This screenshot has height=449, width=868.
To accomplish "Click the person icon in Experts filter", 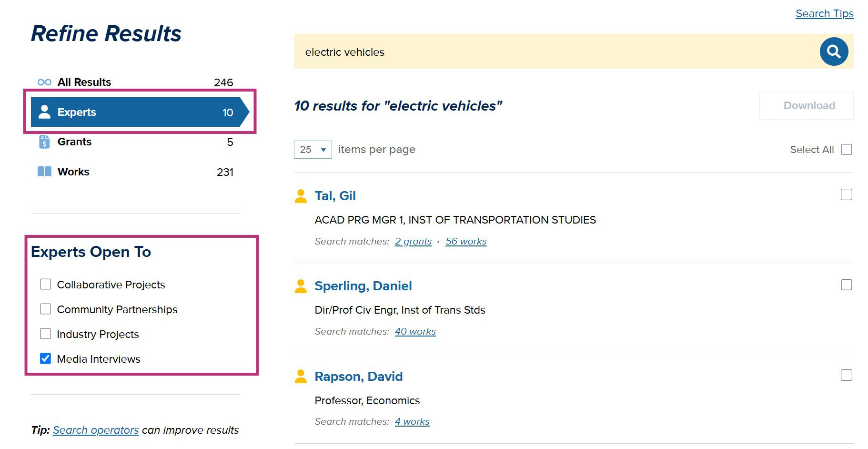I will pos(44,112).
